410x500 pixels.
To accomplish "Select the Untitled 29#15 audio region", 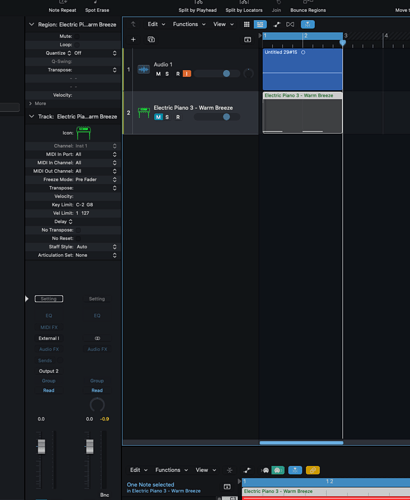I will pyautogui.click(x=302, y=69).
